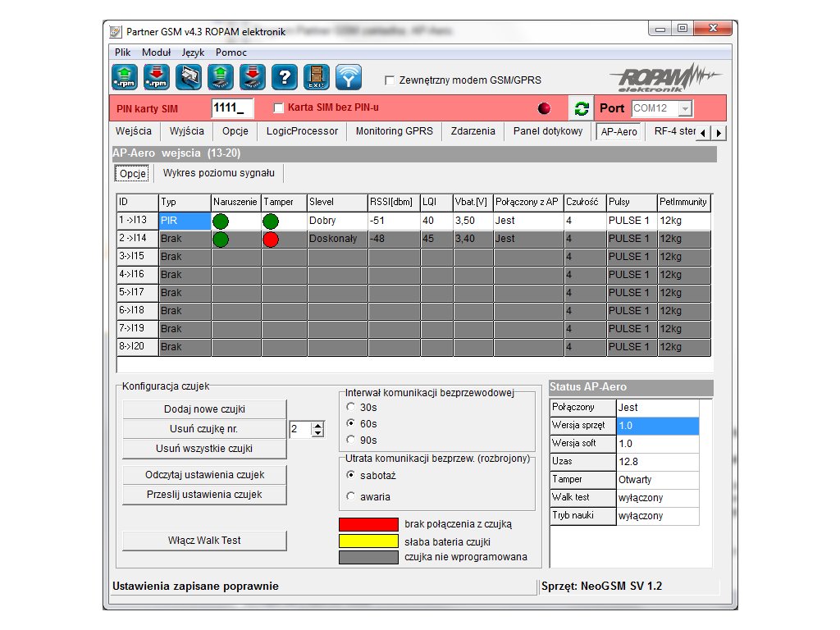Click the PIN karty SIM input field
Screen dimensions: 840x630
pyautogui.click(x=233, y=108)
